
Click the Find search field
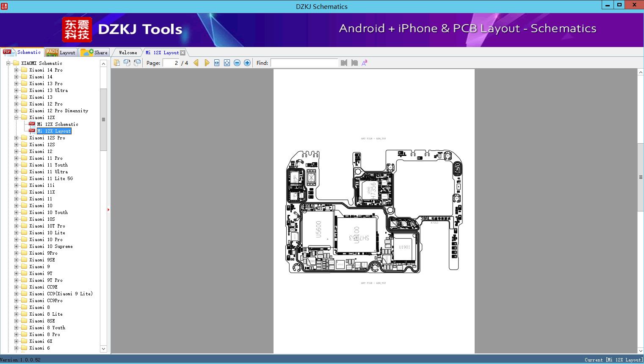pyautogui.click(x=304, y=63)
